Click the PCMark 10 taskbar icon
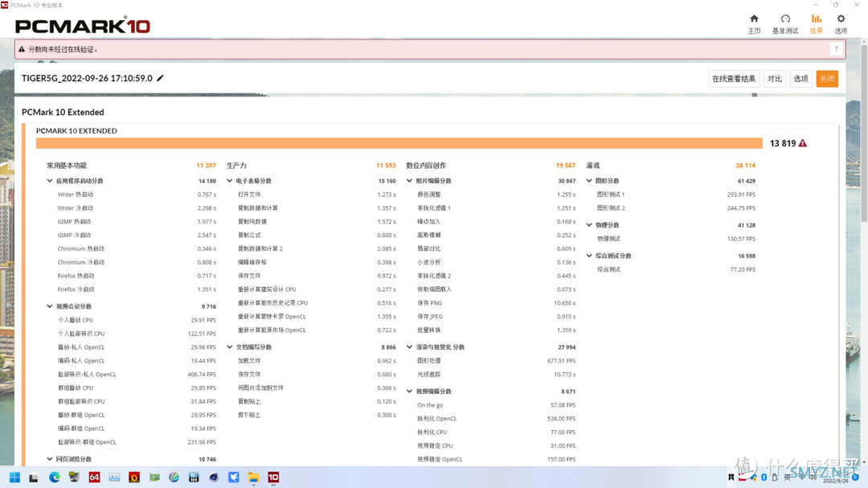This screenshot has height=488, width=868. click(x=273, y=478)
